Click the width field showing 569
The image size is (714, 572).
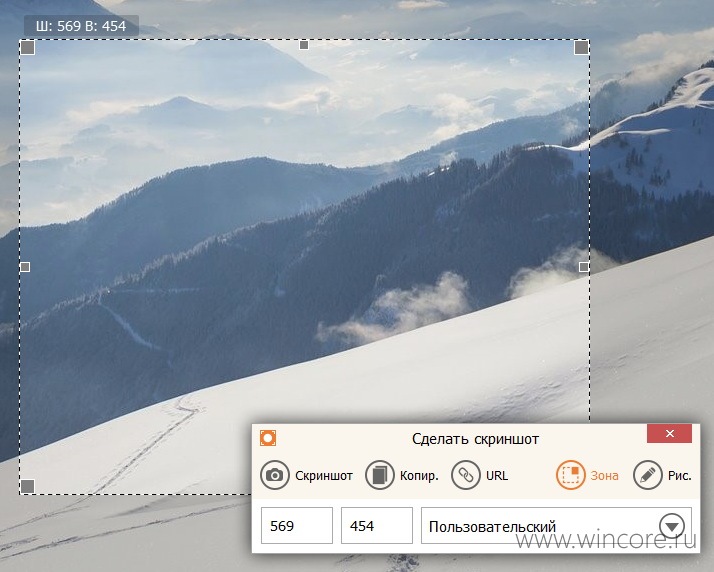(x=296, y=526)
